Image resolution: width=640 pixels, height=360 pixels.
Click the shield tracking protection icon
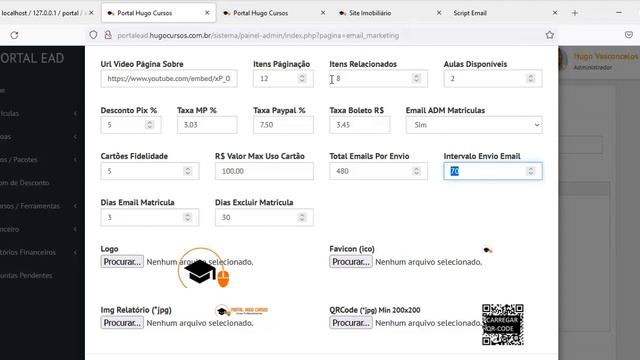tap(93, 35)
